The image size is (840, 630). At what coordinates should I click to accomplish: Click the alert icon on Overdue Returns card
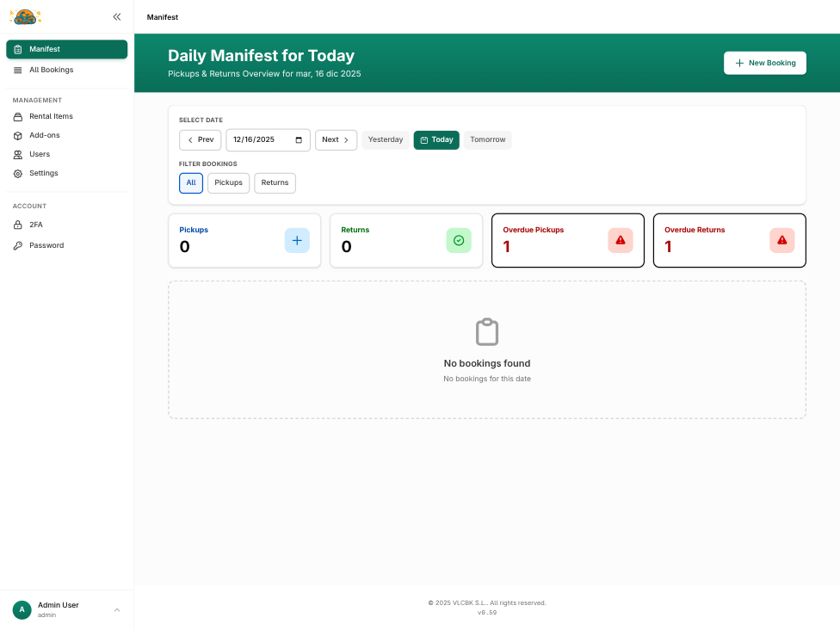click(781, 240)
